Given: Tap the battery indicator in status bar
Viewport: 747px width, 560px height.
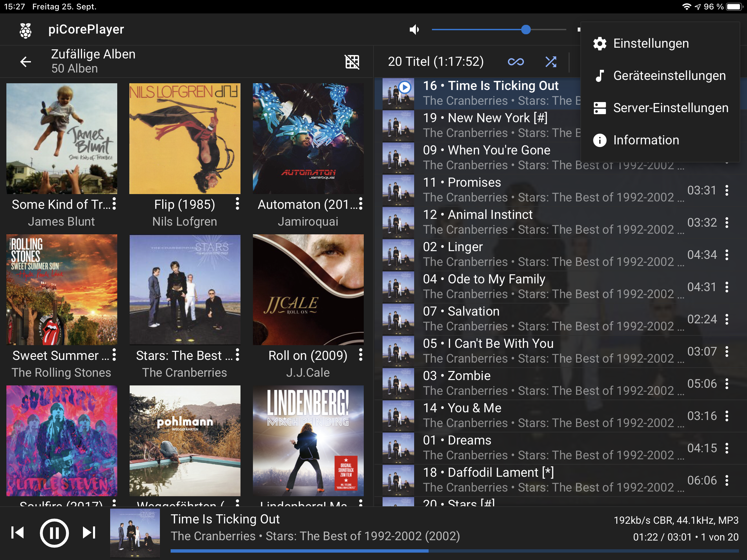Looking at the screenshot, I should coord(735,7).
